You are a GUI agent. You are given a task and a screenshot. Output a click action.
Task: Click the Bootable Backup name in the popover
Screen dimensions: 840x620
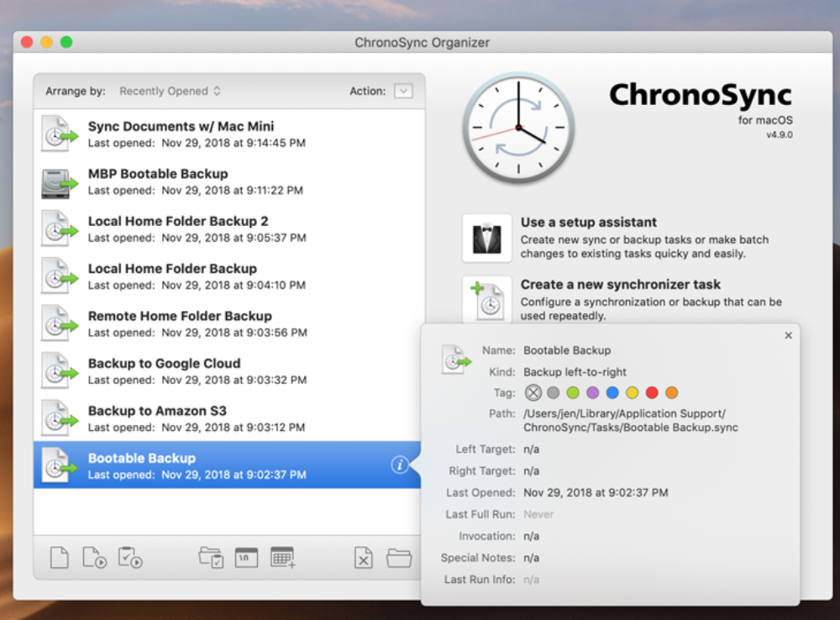coord(567,350)
